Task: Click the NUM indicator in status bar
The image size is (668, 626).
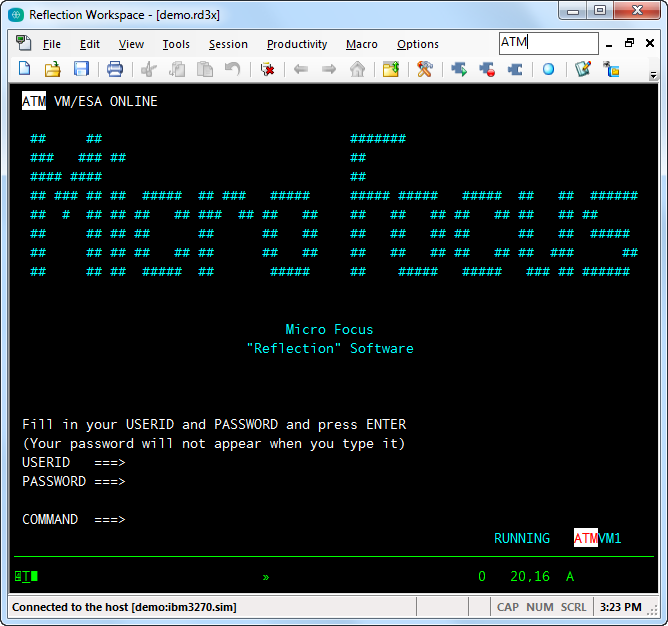Action: [x=540, y=607]
